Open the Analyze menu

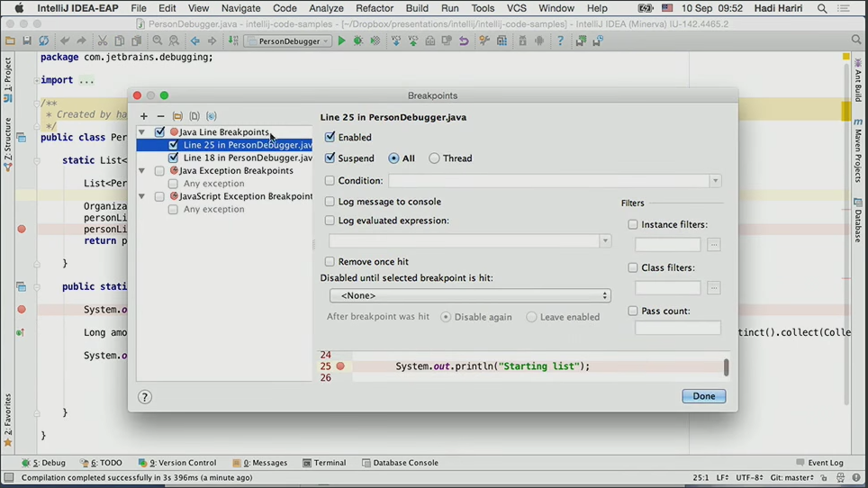point(326,8)
